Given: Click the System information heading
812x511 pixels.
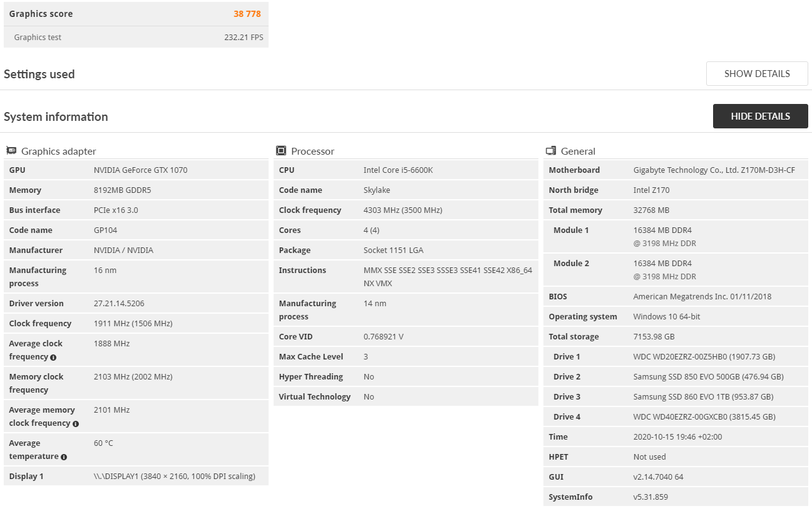Looking at the screenshot, I should pyautogui.click(x=56, y=116).
